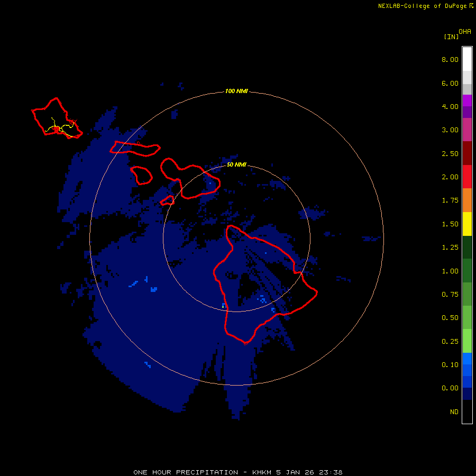Pick the darkest green swatch beside 1.25
The image size is (476, 476).
(x=467, y=247)
